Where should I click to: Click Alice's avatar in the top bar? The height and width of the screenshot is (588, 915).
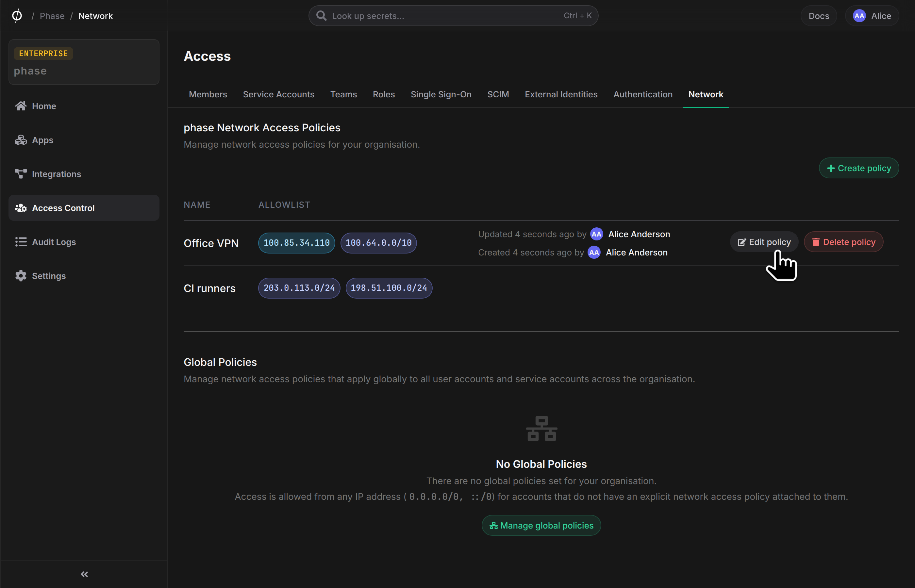pyautogui.click(x=859, y=16)
